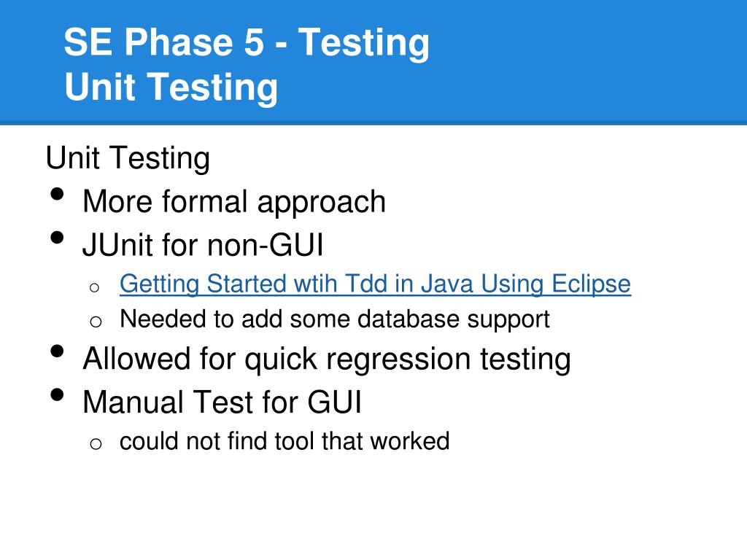
Task: Click the JUnit for non-GUI bullet
Action: click(203, 245)
